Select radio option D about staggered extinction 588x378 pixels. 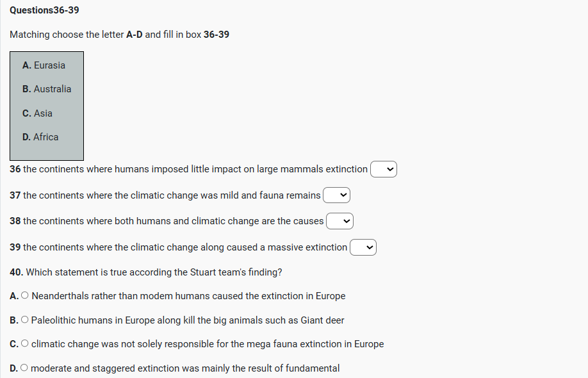click(25, 368)
